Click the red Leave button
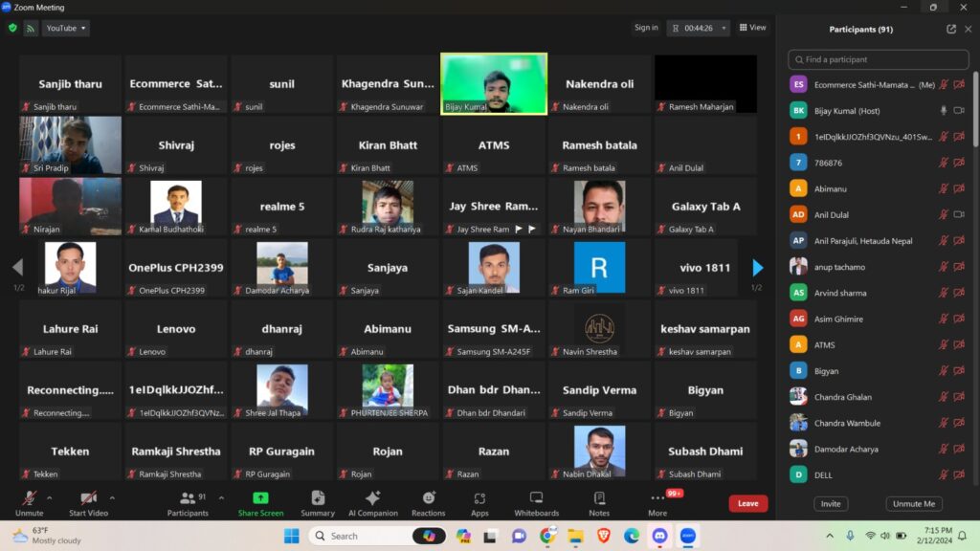Screen dimensions: 980x551 [x=747, y=503]
